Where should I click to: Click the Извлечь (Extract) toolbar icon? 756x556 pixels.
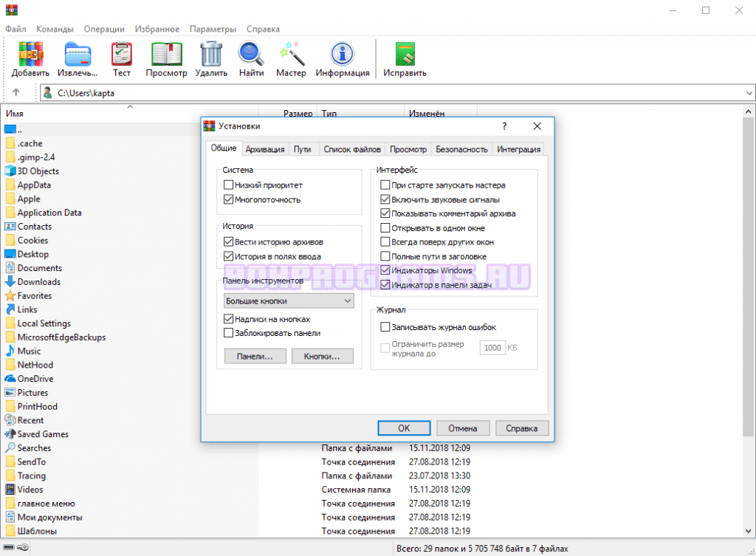78,55
